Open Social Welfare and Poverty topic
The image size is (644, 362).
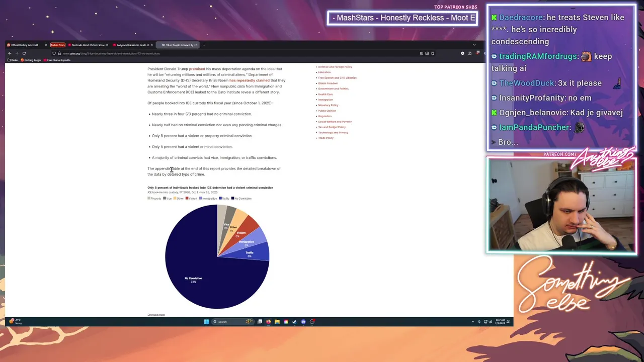(x=335, y=122)
